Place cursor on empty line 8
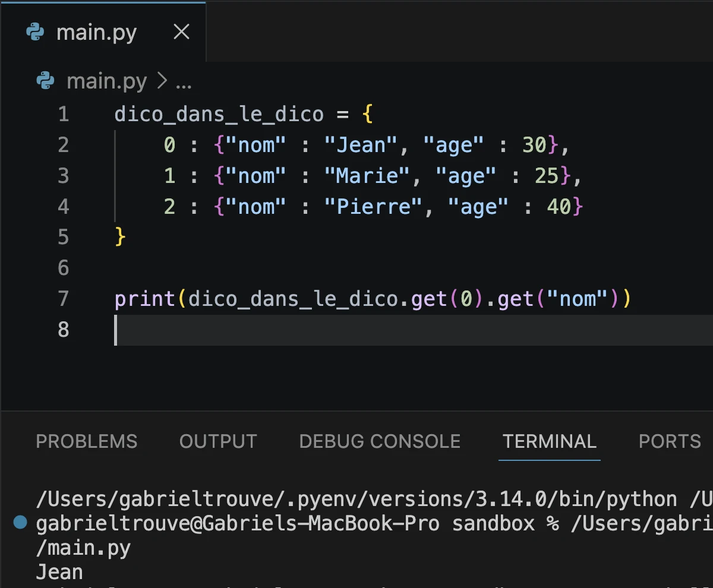713x588 pixels. (x=297, y=330)
